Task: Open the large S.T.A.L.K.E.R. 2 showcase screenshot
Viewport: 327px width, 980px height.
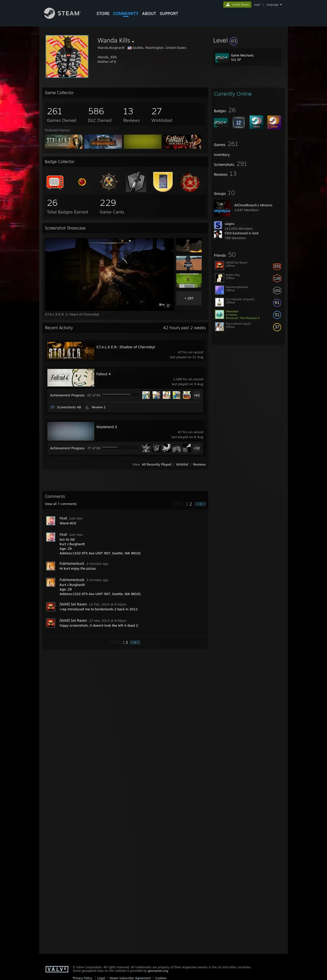Action: tap(109, 274)
